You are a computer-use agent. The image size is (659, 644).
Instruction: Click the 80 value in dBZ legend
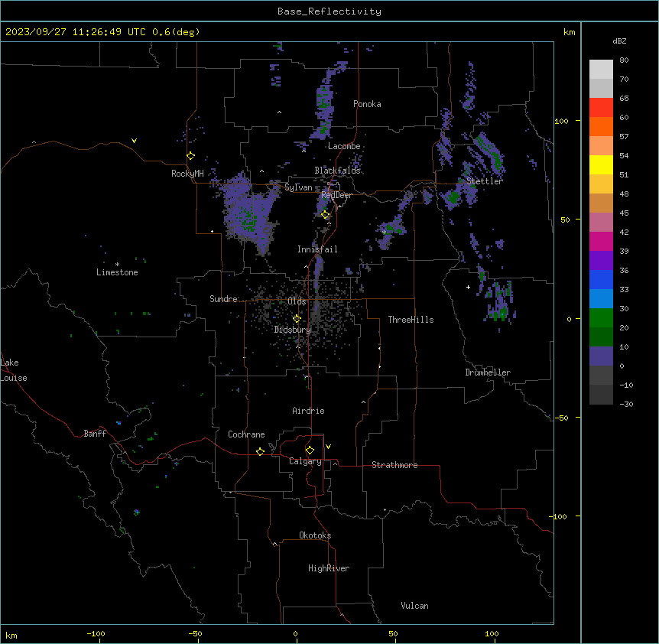click(x=624, y=60)
